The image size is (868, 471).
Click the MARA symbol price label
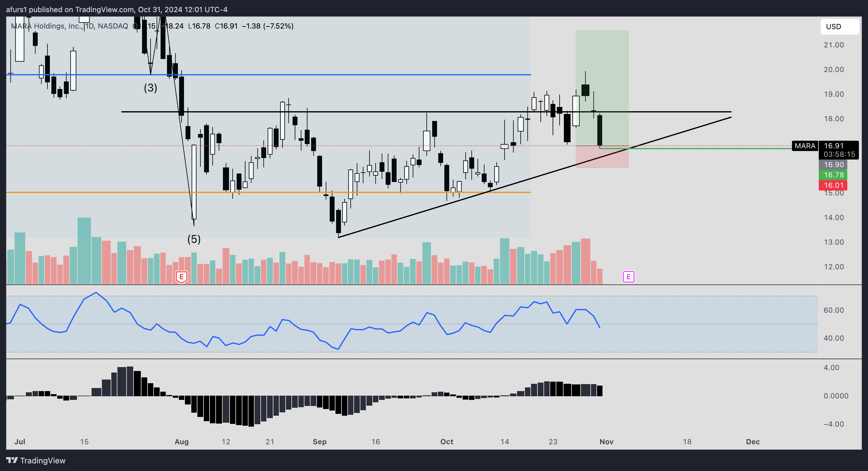pyautogui.click(x=805, y=146)
